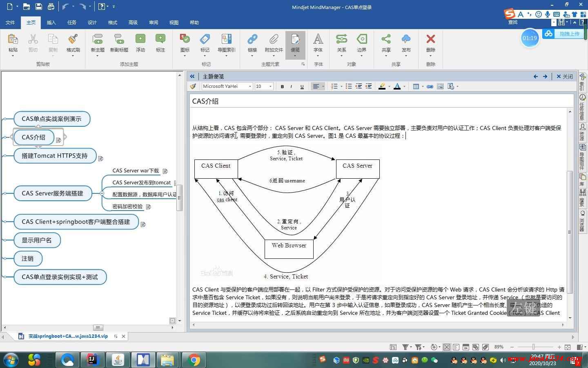The height and width of the screenshot is (368, 588).
Task: Click the clear formatting brush in notes toolbar
Action: 193,86
